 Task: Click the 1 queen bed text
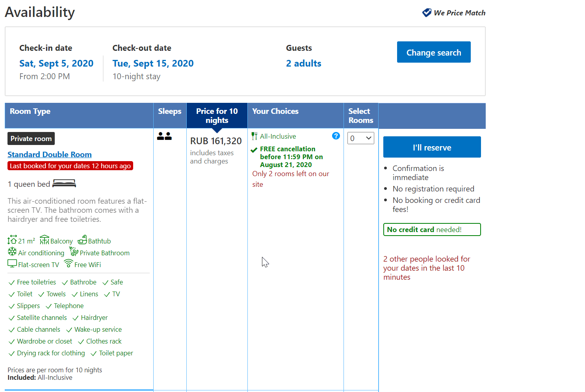(x=29, y=184)
